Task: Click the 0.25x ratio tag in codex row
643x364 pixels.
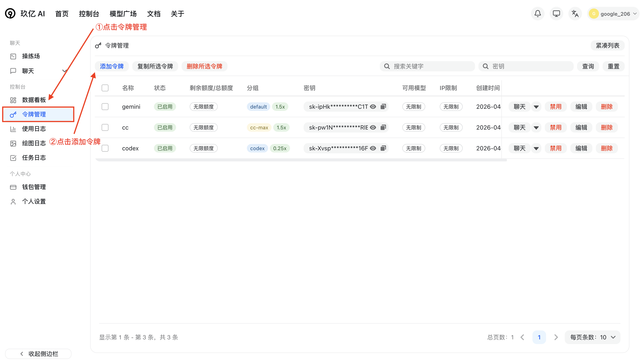Action: click(x=280, y=148)
